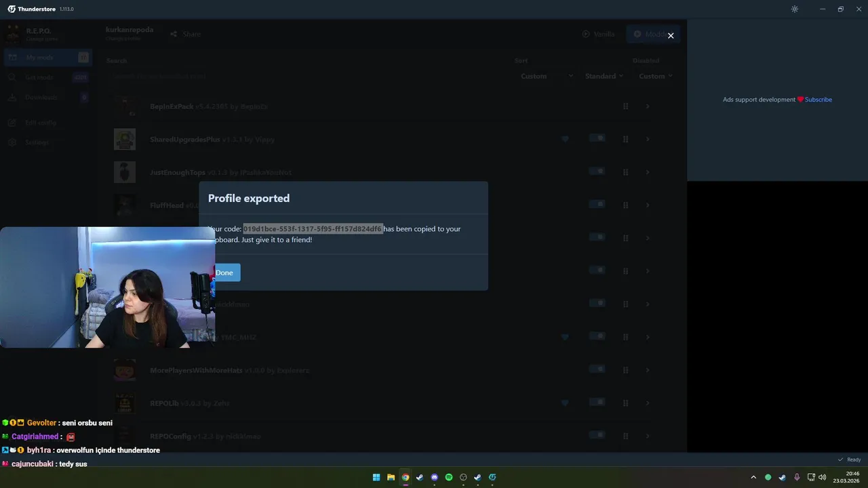Open the Sort Custom dropdown
The height and width of the screenshot is (488, 868).
pyautogui.click(x=546, y=76)
